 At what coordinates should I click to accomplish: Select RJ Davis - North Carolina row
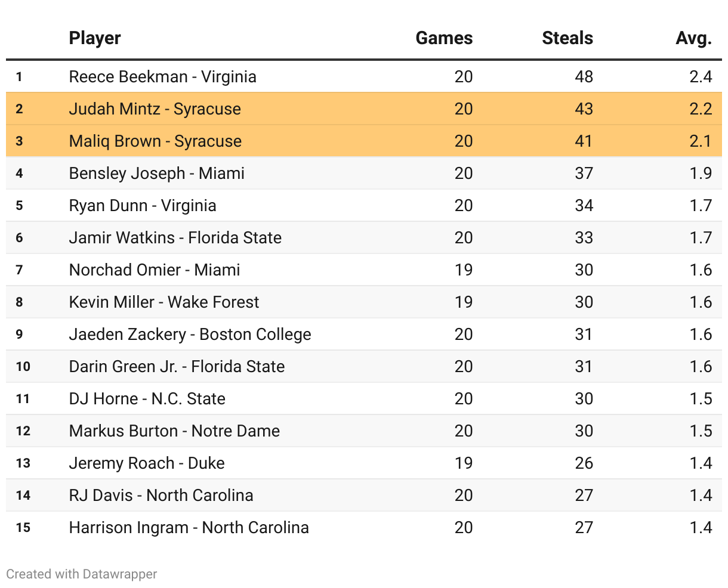(x=161, y=496)
